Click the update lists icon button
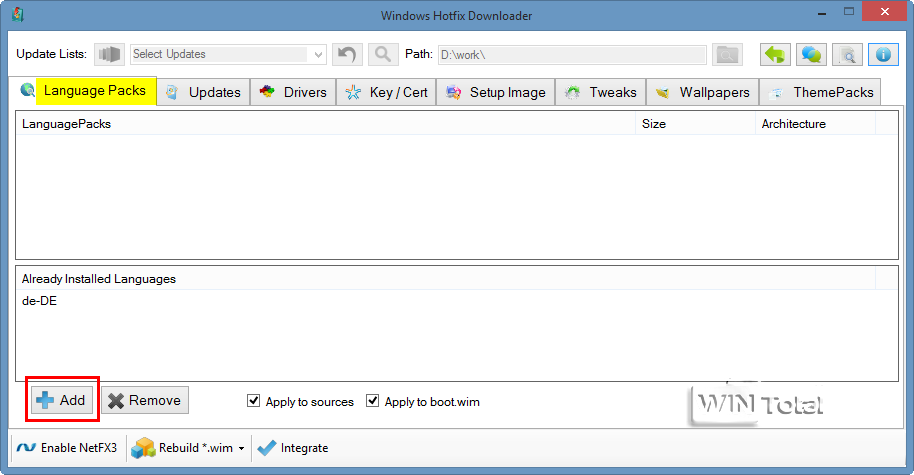Screen dimensions: 914x475 point(110,54)
